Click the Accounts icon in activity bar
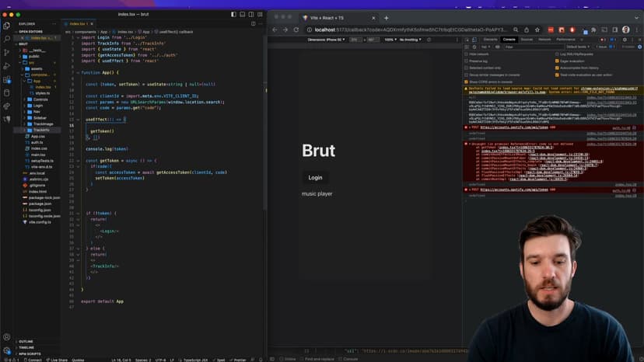Viewport: 644px width, 362px height. [x=7, y=337]
